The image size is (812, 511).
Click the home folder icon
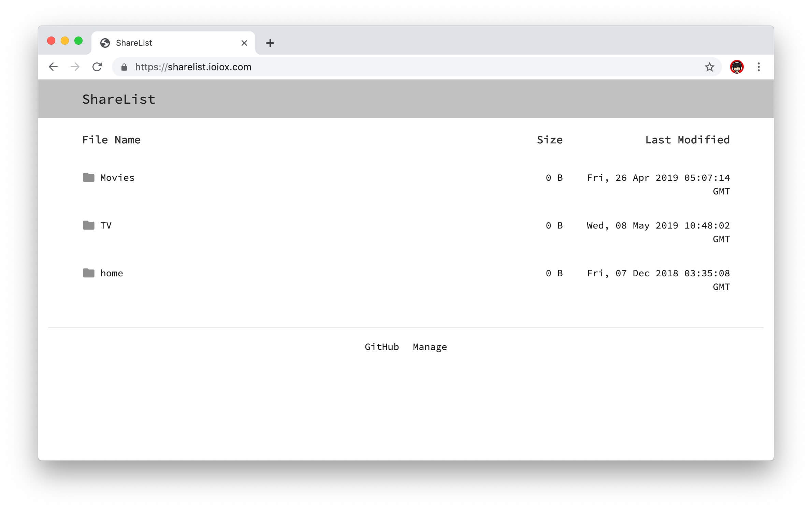[x=89, y=273]
